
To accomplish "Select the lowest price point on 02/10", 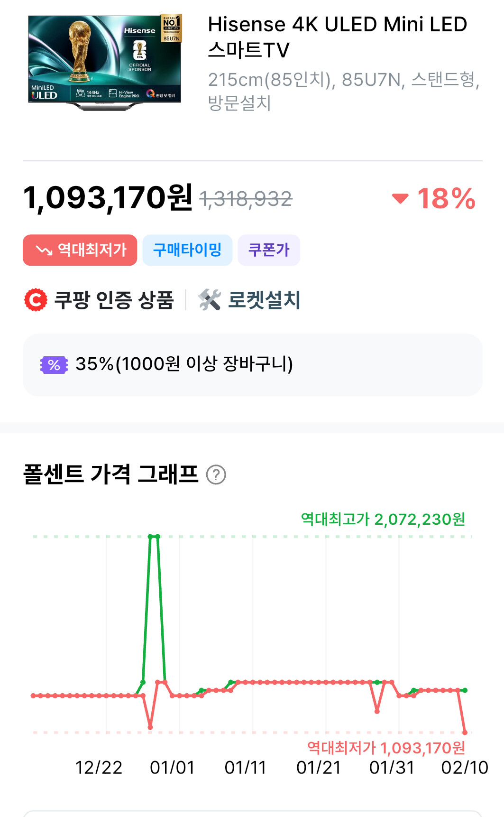I will (x=465, y=733).
